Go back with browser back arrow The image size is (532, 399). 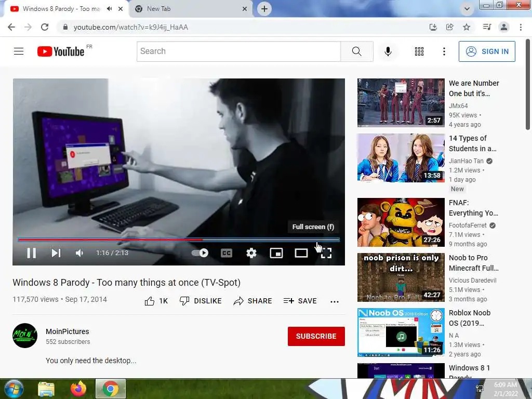point(11,27)
